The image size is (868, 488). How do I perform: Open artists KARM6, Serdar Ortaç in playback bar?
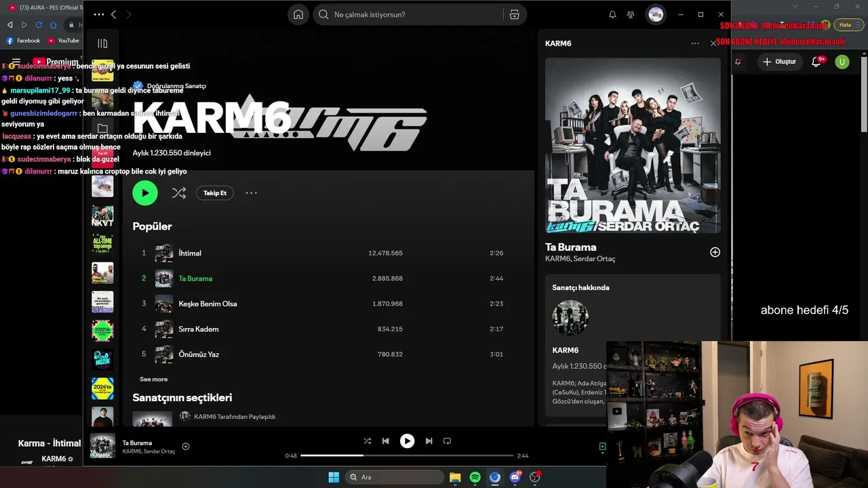[x=149, y=451]
